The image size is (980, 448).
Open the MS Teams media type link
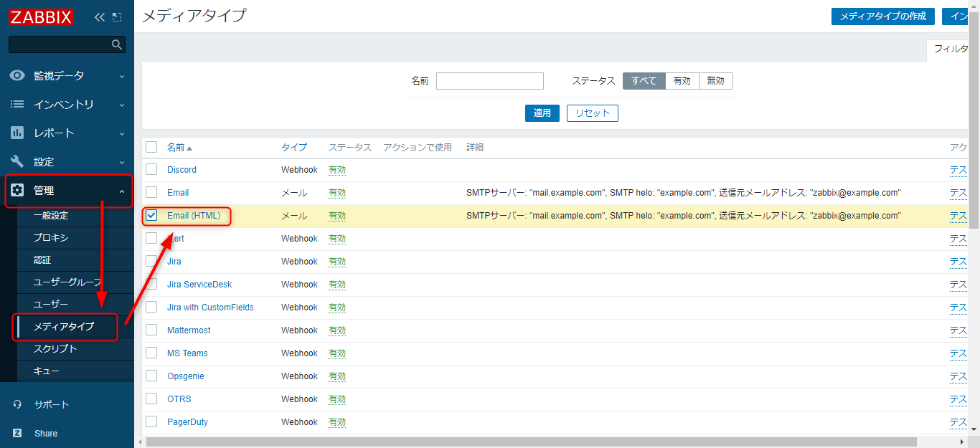(187, 353)
